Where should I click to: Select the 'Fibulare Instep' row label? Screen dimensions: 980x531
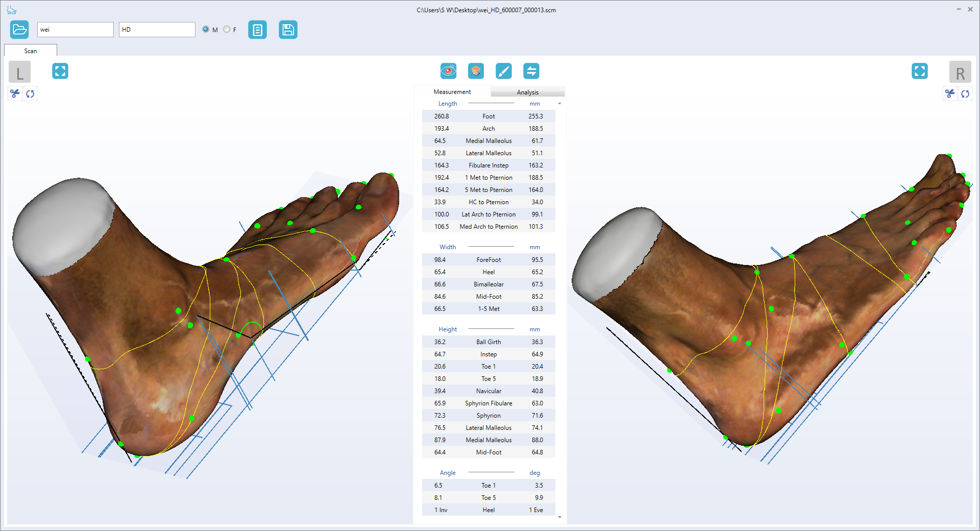[488, 165]
